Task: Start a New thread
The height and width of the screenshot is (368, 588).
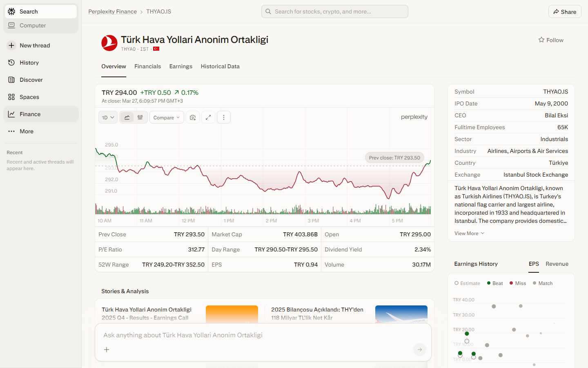Action: tap(41, 45)
